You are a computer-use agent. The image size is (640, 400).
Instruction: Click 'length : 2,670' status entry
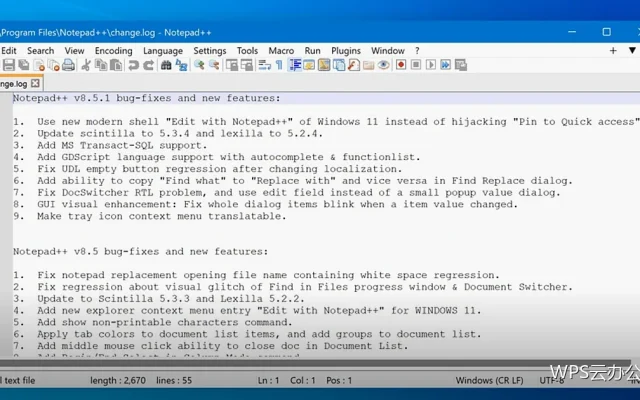(x=118, y=380)
